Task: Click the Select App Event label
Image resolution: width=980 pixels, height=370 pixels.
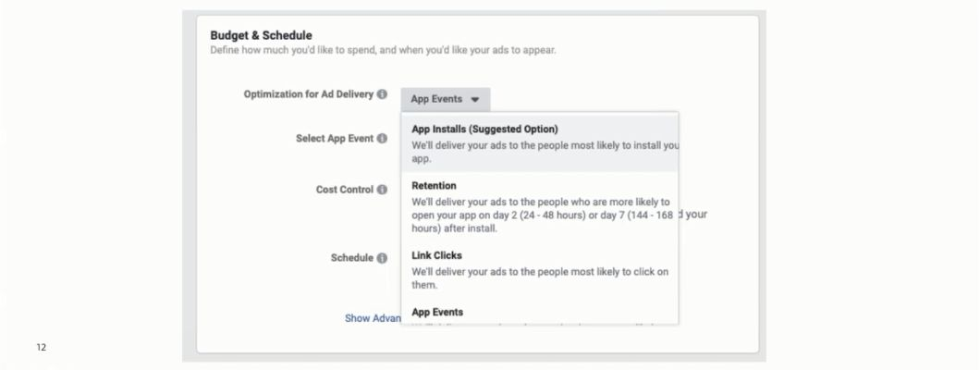Action: pos(335,139)
